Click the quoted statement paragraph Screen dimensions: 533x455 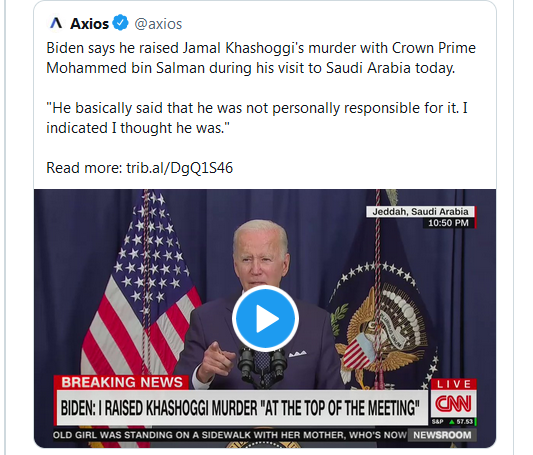tap(257, 118)
